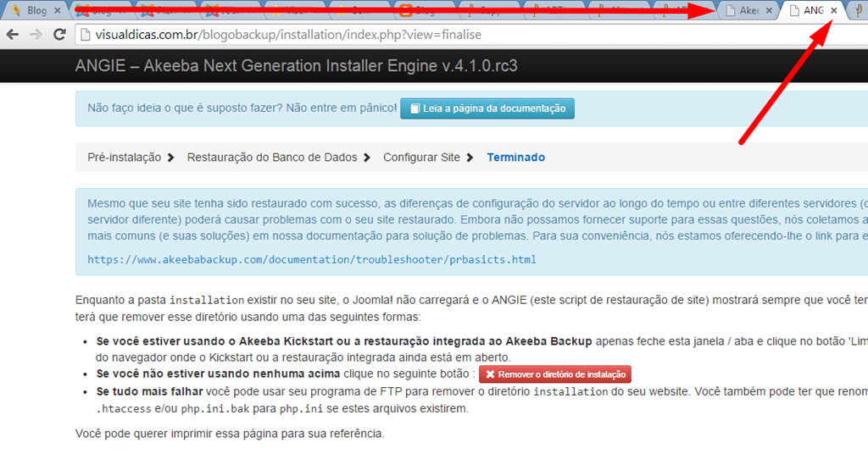The image size is (868, 465).
Task: Click text 'Não faço ideia o que é suposto fazer?'
Action: [x=185, y=108]
